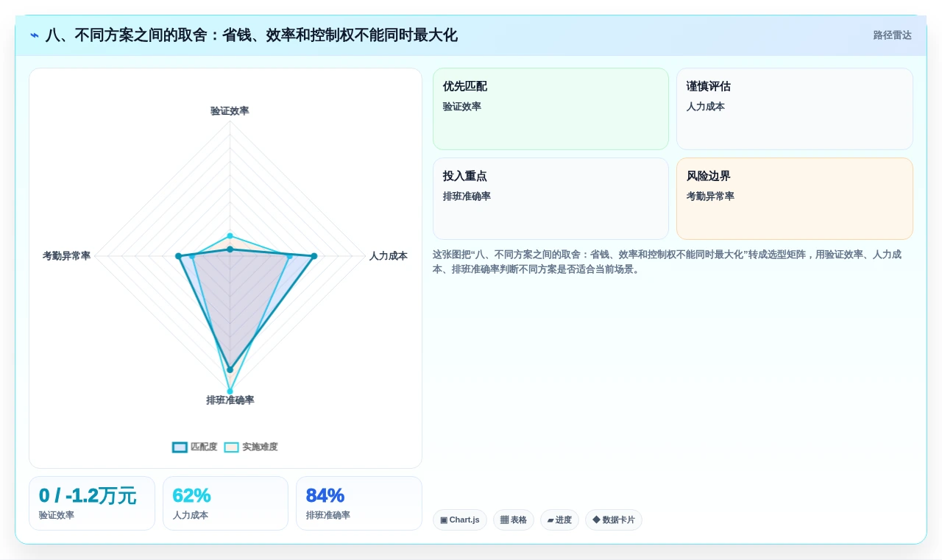This screenshot has height=560, width=942.
Task: Open the 优先匹配 card
Action: [550, 109]
